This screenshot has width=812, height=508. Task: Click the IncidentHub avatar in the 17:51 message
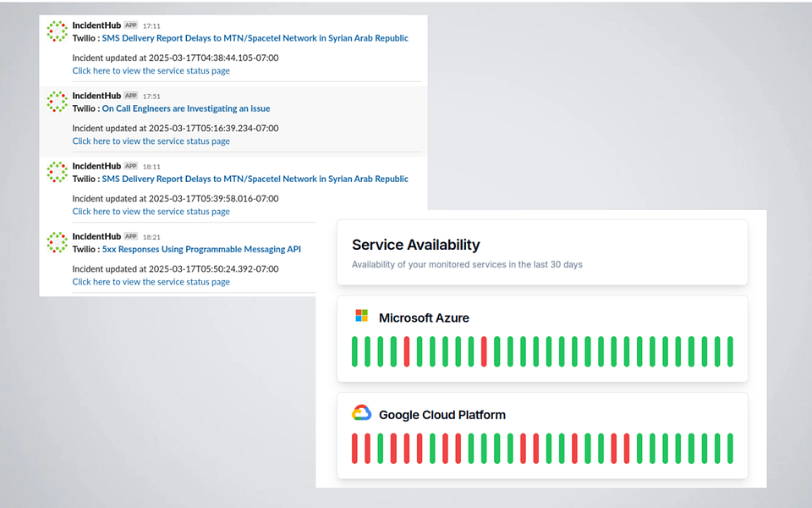click(57, 102)
